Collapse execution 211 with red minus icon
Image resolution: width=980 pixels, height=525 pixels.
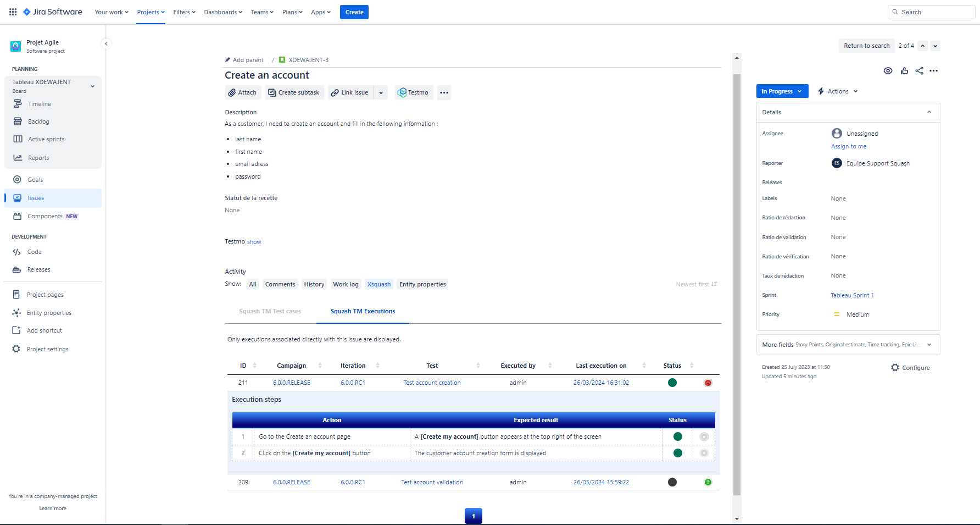pos(708,383)
